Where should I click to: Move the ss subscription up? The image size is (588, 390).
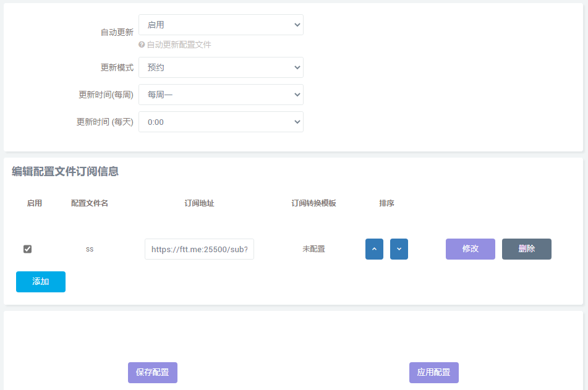click(x=374, y=249)
